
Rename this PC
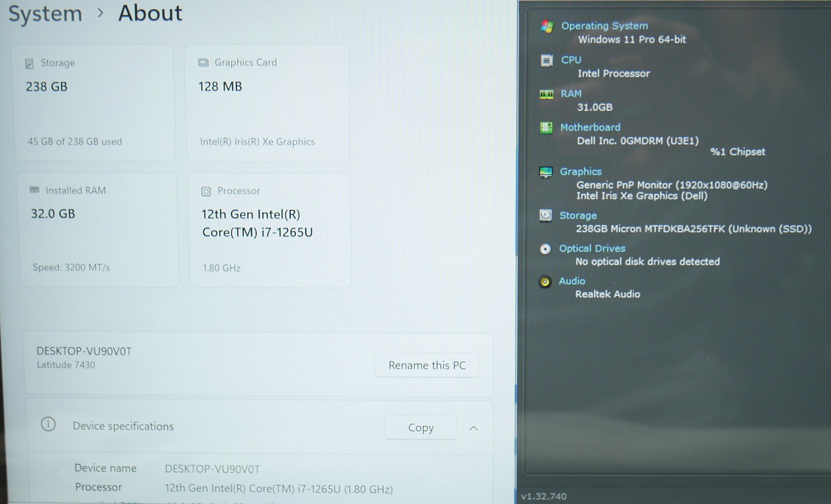pyautogui.click(x=427, y=365)
